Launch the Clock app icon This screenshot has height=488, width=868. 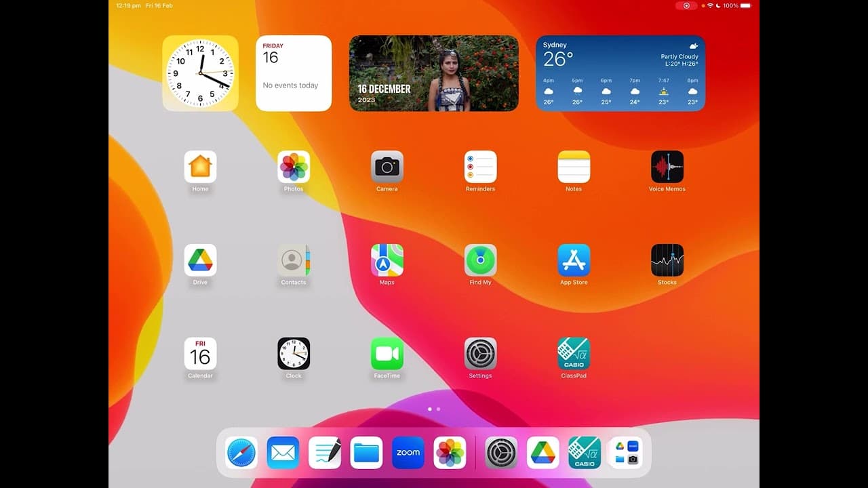(x=294, y=354)
